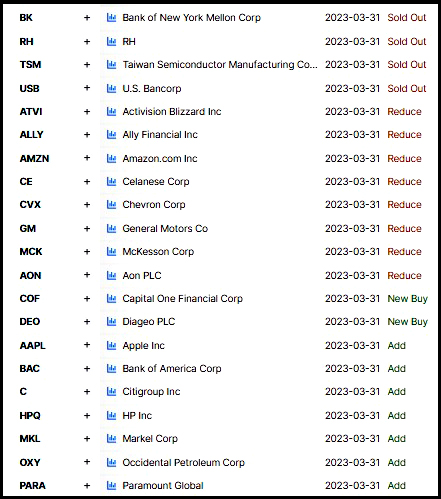
Task: Click the plus sign next to HPQ
Action: click(x=87, y=416)
